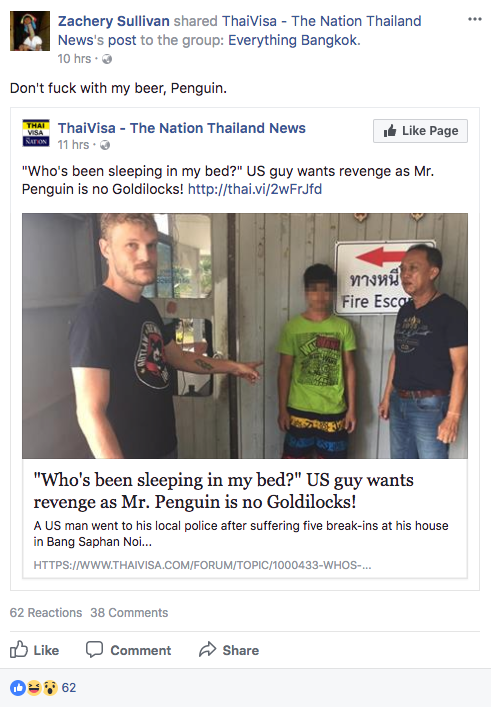Open the Everything Bangkok group link
The width and height of the screenshot is (491, 707).
293,40
